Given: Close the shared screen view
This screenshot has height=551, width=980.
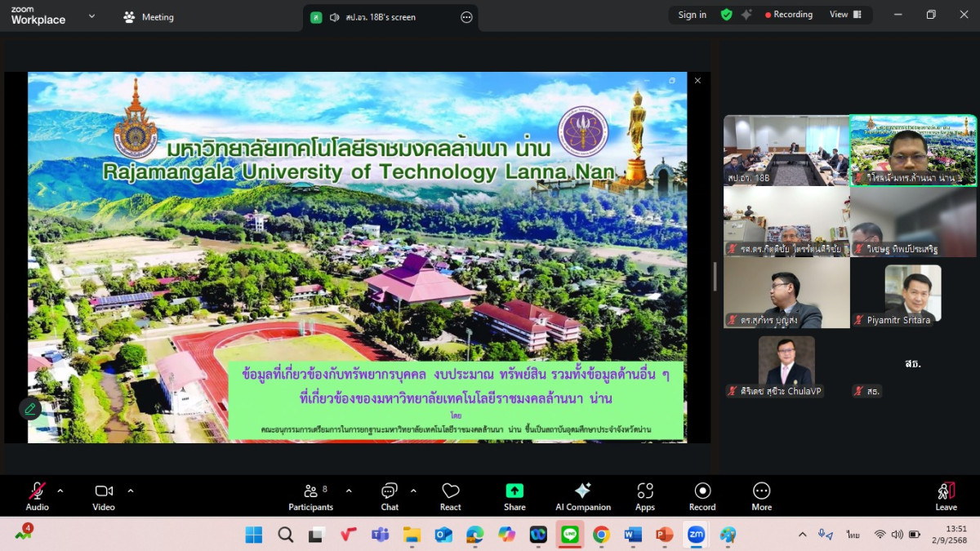Looking at the screenshot, I should point(697,81).
